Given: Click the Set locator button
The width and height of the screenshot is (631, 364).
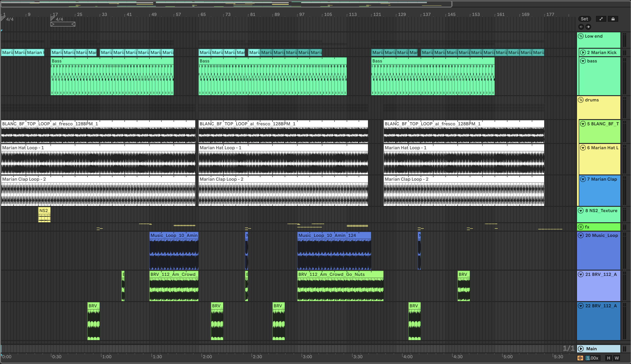Looking at the screenshot, I should click(584, 19).
